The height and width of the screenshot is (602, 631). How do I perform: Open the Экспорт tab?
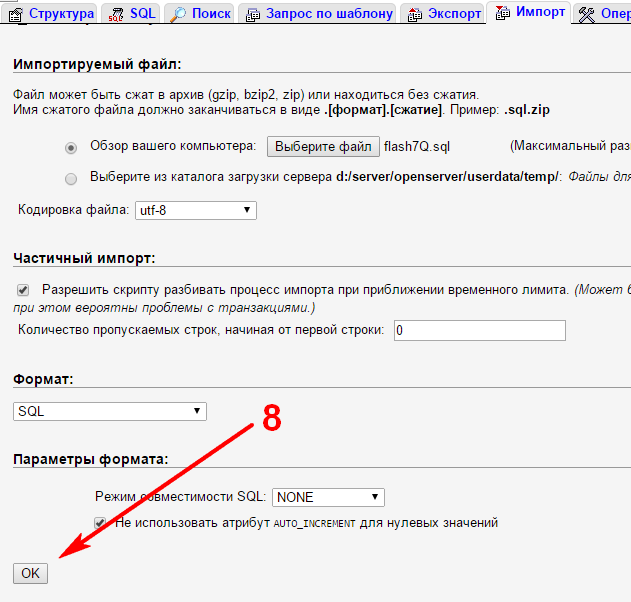coord(443,14)
